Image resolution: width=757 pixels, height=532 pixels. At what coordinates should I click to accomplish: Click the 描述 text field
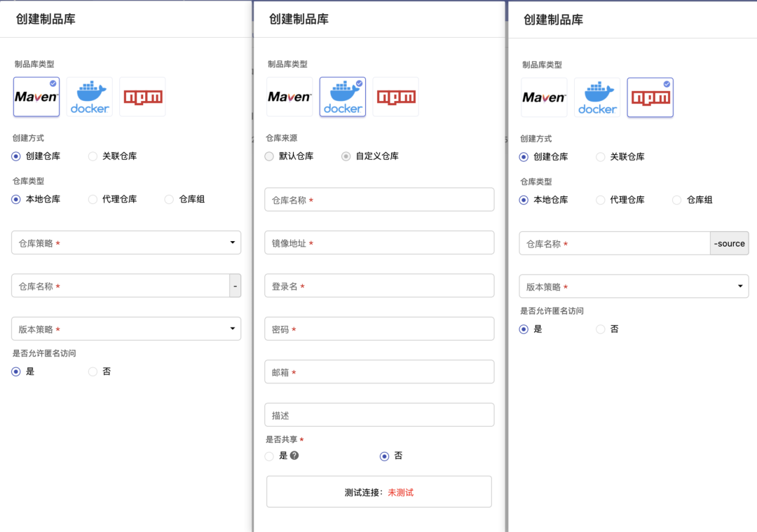tap(379, 415)
